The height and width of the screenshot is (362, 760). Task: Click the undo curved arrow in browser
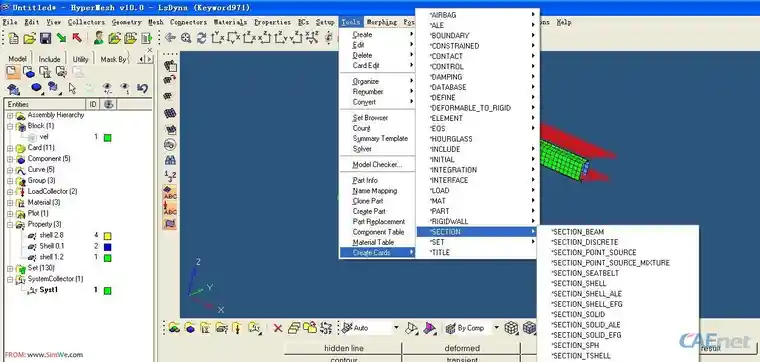(x=142, y=88)
